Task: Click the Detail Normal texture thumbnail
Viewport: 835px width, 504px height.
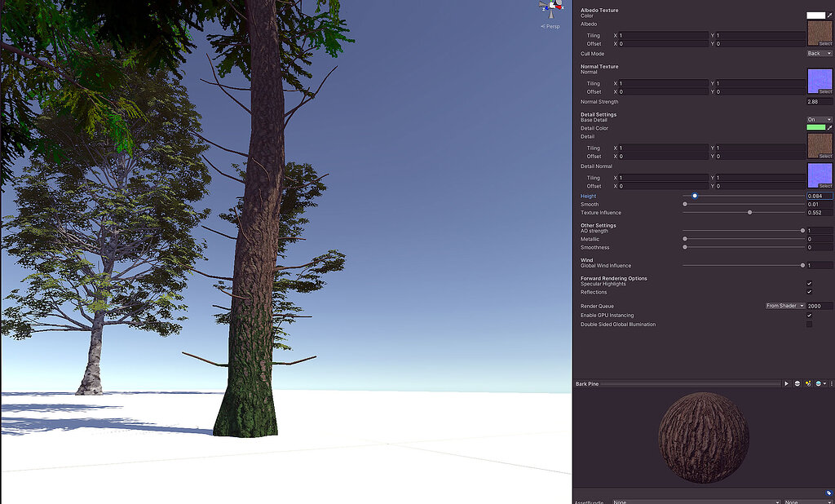Action: pyautogui.click(x=820, y=175)
